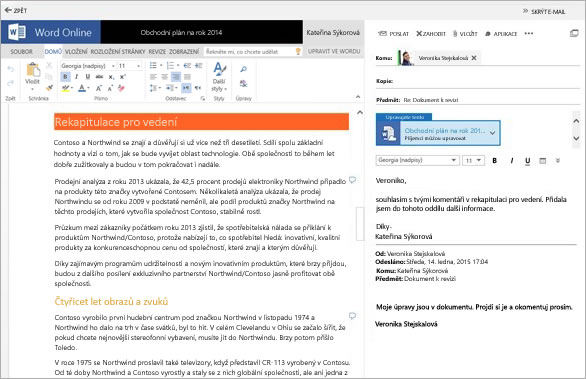586x379 pixels.
Task: Switch to the DOMŮ tab
Action: [x=53, y=52]
